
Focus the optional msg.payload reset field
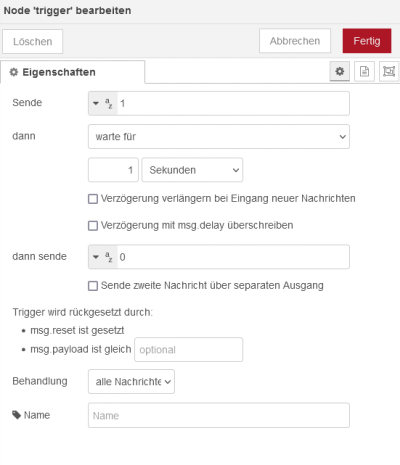(x=189, y=350)
